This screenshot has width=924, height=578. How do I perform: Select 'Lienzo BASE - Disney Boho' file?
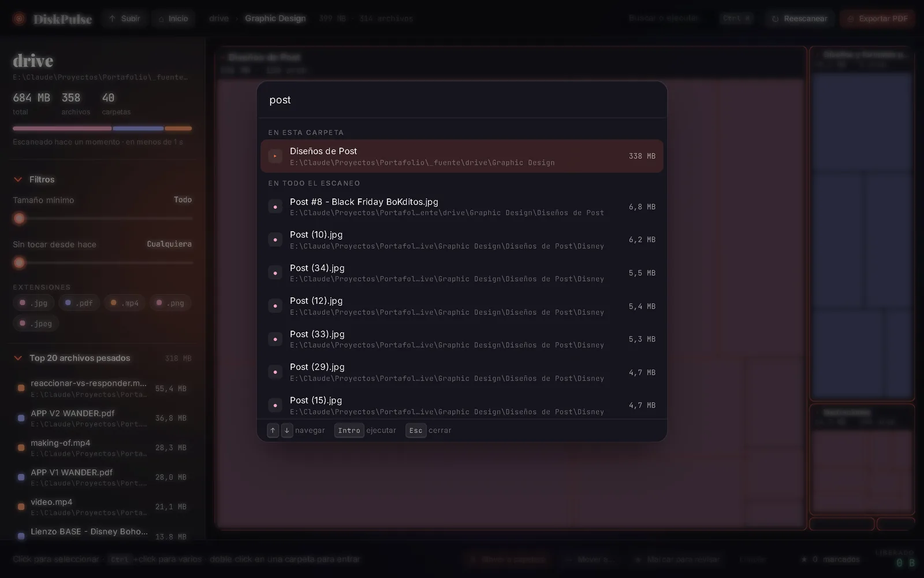(x=103, y=535)
